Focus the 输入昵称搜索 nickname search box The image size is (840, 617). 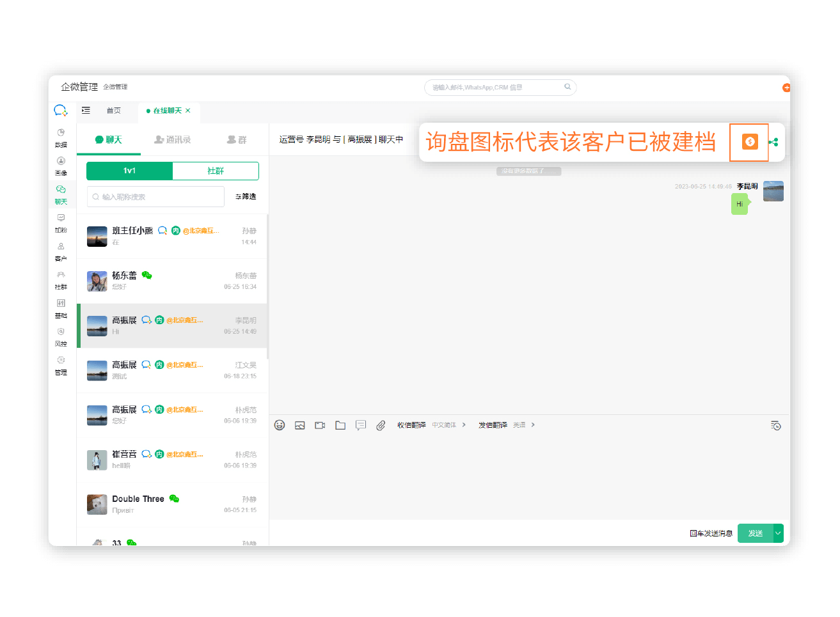pyautogui.click(x=155, y=197)
